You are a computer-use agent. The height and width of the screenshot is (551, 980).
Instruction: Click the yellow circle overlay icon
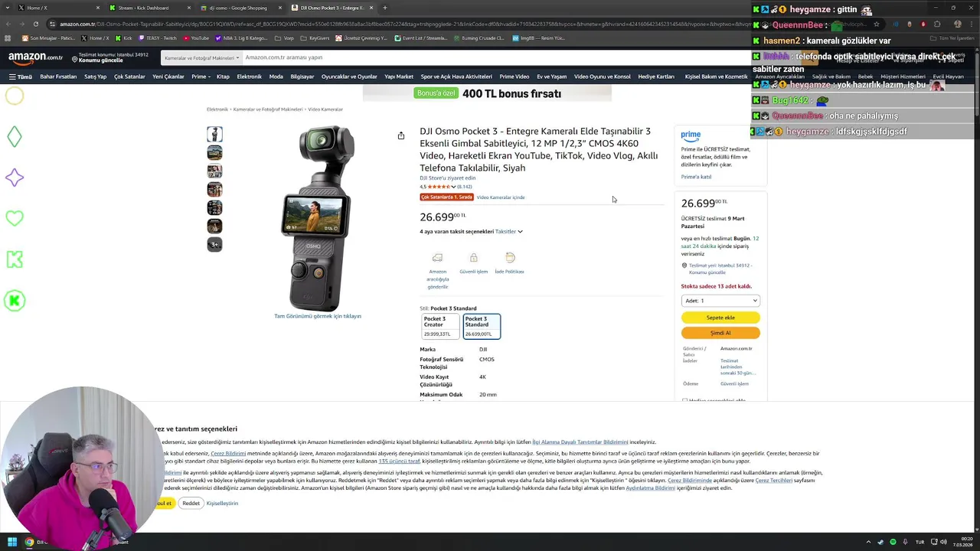[14, 96]
